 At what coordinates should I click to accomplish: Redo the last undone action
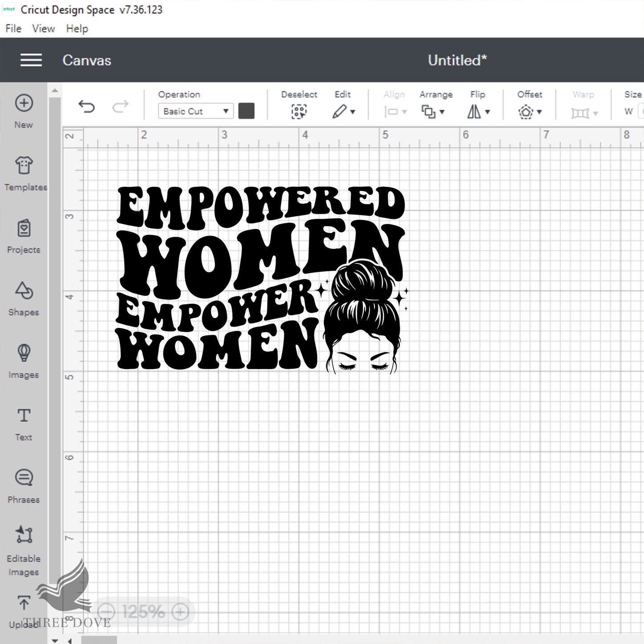click(x=120, y=107)
